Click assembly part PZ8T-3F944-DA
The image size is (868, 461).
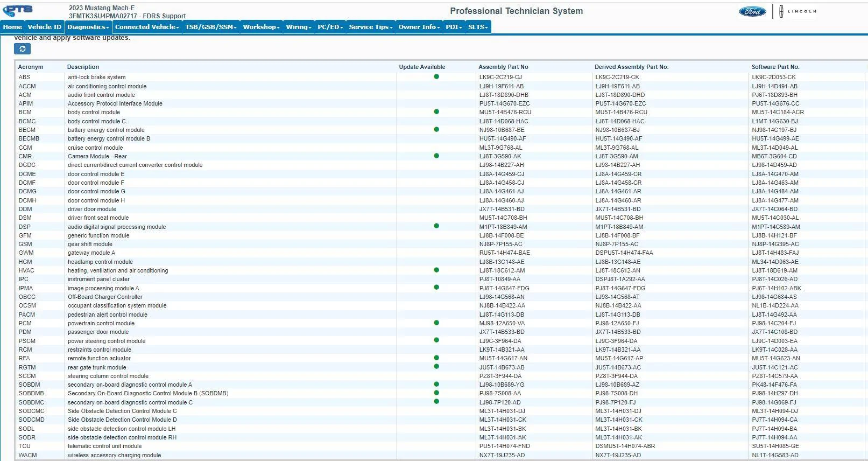500,376
